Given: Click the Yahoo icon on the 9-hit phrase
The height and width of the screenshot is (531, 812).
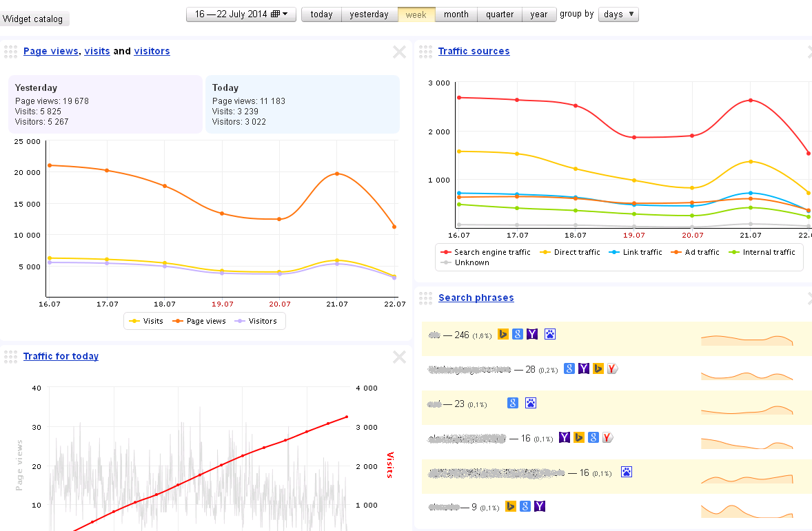Looking at the screenshot, I should click(540, 506).
